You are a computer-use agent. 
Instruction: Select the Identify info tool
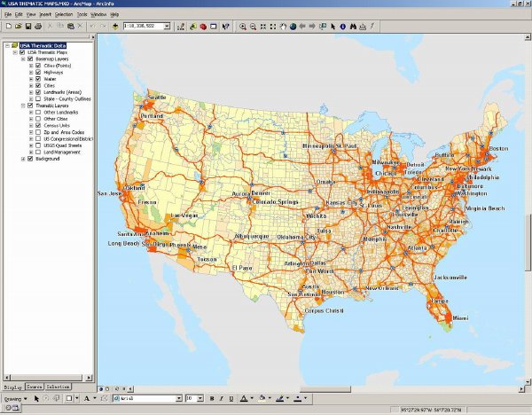pos(342,27)
